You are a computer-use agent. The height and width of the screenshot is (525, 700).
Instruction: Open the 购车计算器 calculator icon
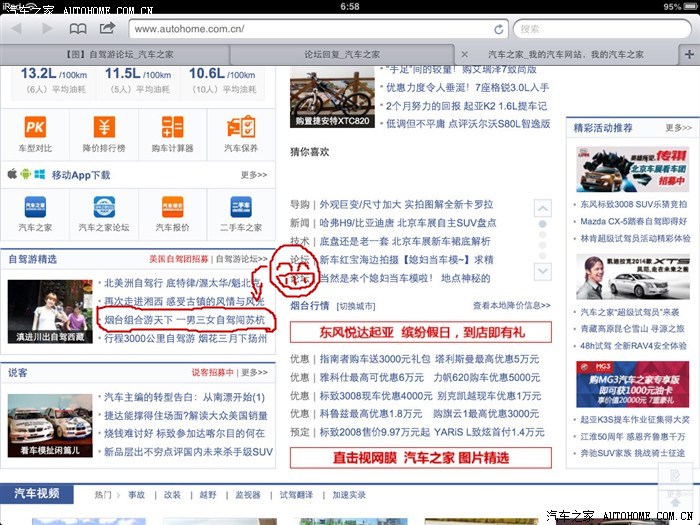172,128
